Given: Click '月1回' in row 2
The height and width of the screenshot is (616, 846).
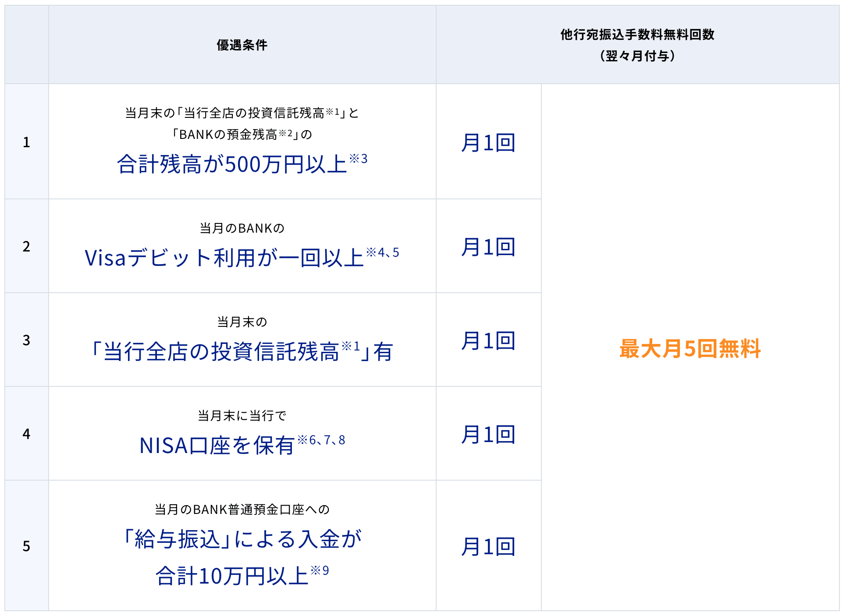Looking at the screenshot, I should click(x=488, y=247).
